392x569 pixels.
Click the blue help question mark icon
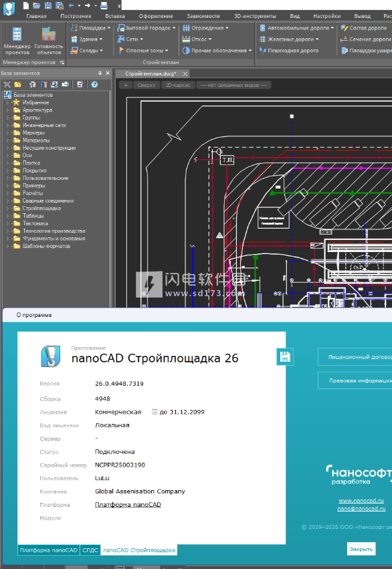point(94,84)
